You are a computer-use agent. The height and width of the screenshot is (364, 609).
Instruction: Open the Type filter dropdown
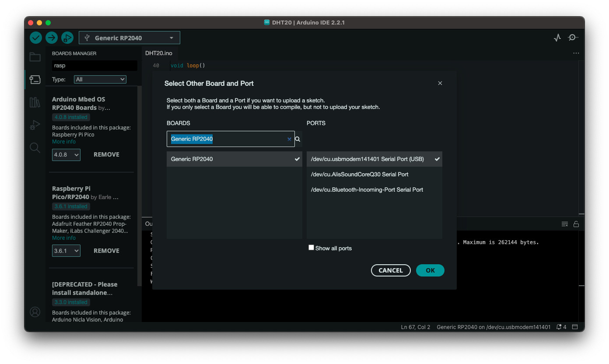[100, 79]
